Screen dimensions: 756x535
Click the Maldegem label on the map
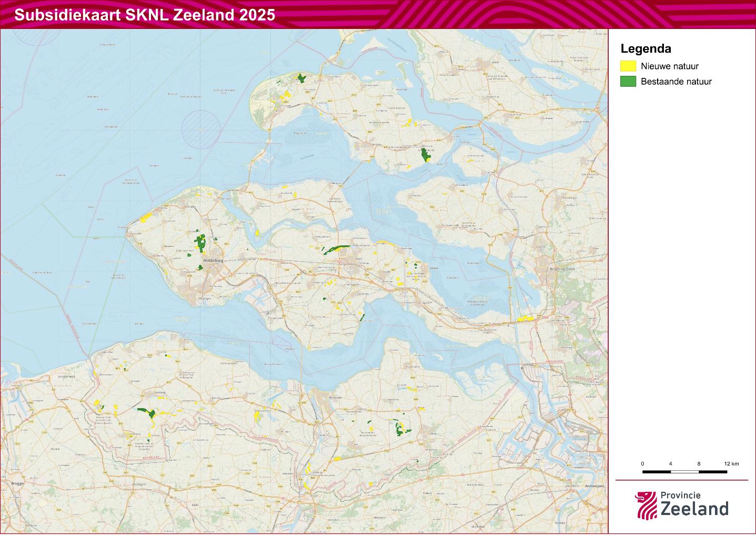coord(138,484)
